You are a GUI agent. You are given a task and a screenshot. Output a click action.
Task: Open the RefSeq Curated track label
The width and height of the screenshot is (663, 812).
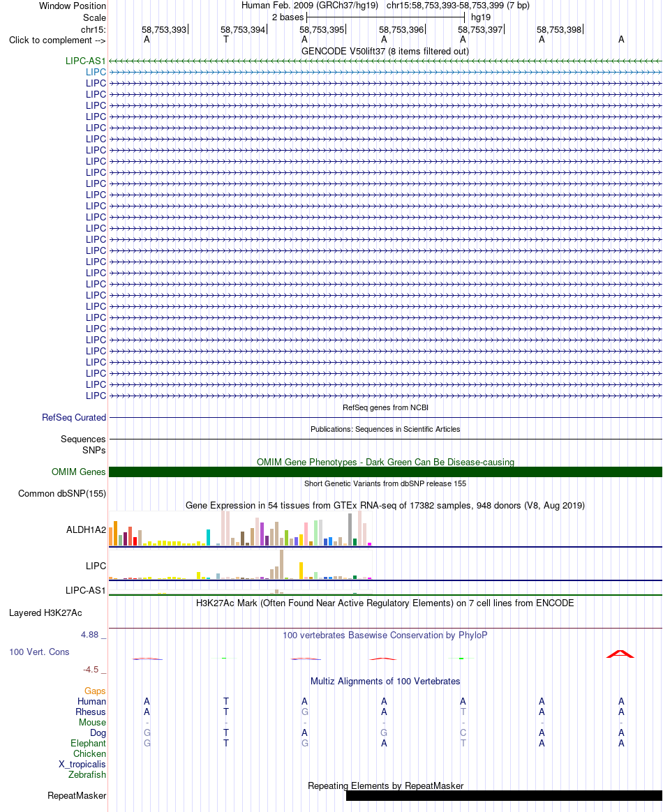point(74,417)
